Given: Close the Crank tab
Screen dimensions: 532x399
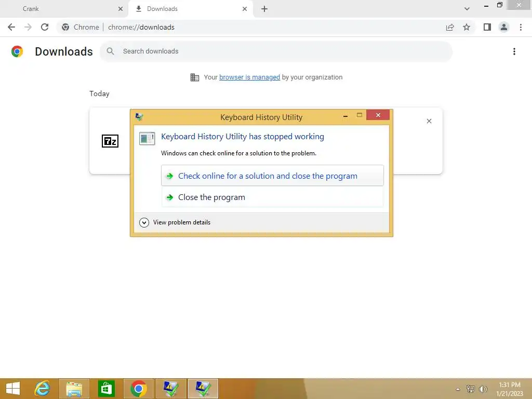Looking at the screenshot, I should pyautogui.click(x=121, y=9).
